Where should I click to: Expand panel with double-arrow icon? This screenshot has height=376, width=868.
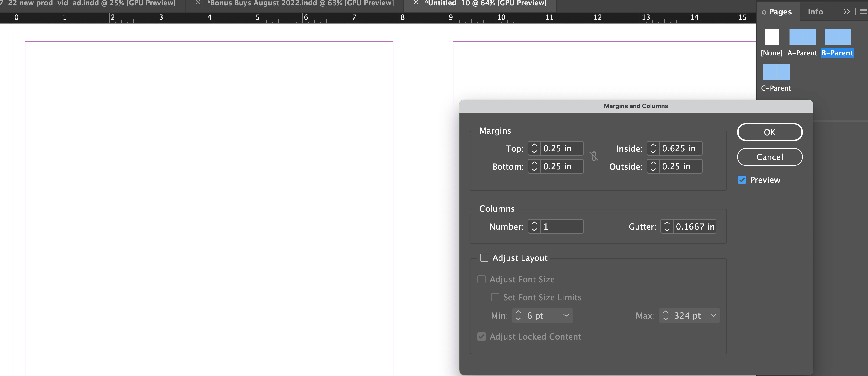pos(846,12)
